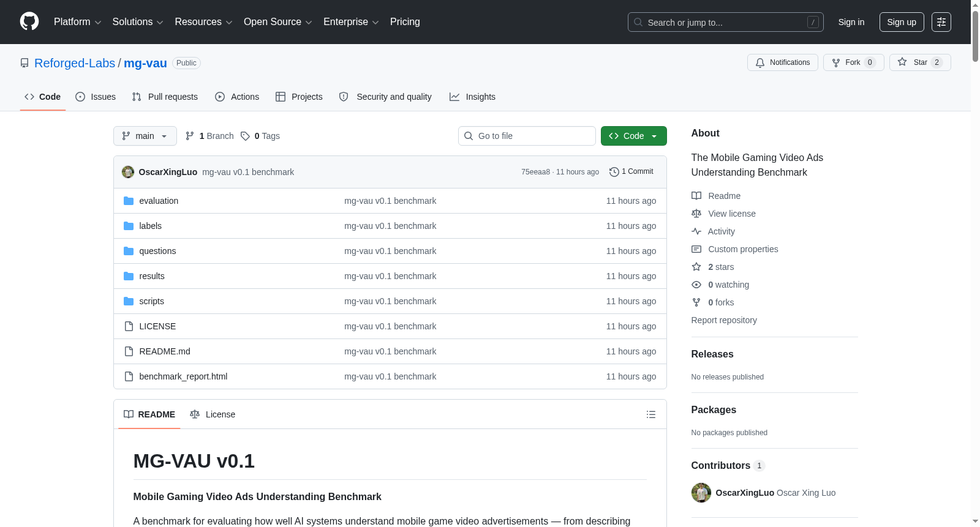
Task: Click the repository icon before Reforged-Labs
Action: [x=24, y=63]
